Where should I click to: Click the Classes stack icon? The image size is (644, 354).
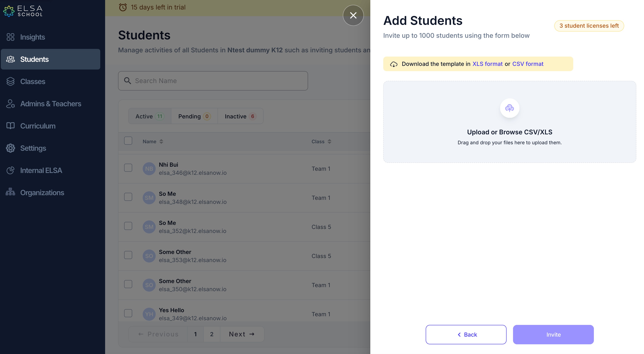click(x=10, y=81)
